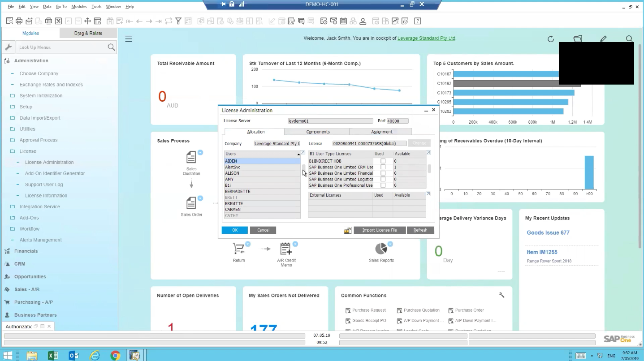Launch Chrome from the Windows taskbar
644x361 pixels.
(116, 356)
